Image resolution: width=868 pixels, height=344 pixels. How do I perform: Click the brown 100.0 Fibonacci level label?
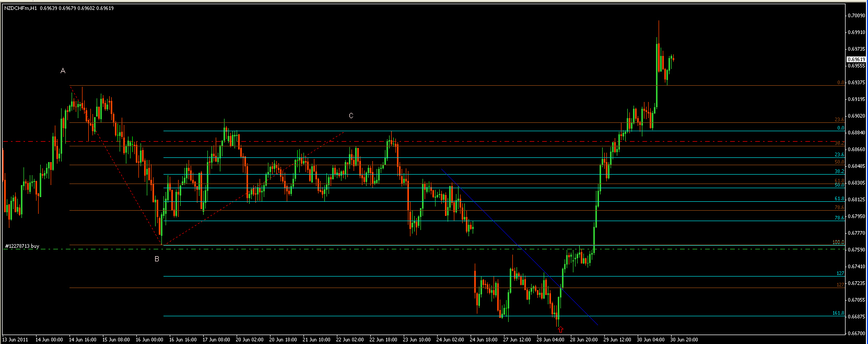pyautogui.click(x=838, y=243)
